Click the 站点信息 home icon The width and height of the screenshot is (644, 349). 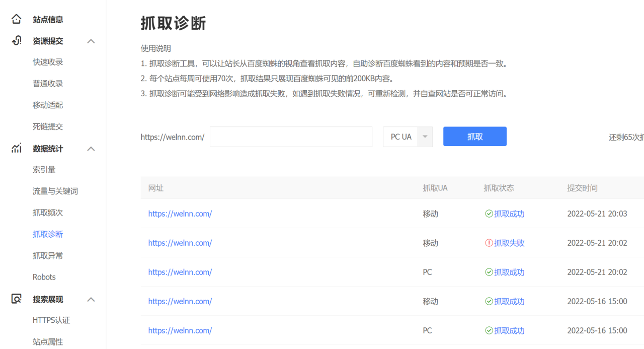click(16, 19)
